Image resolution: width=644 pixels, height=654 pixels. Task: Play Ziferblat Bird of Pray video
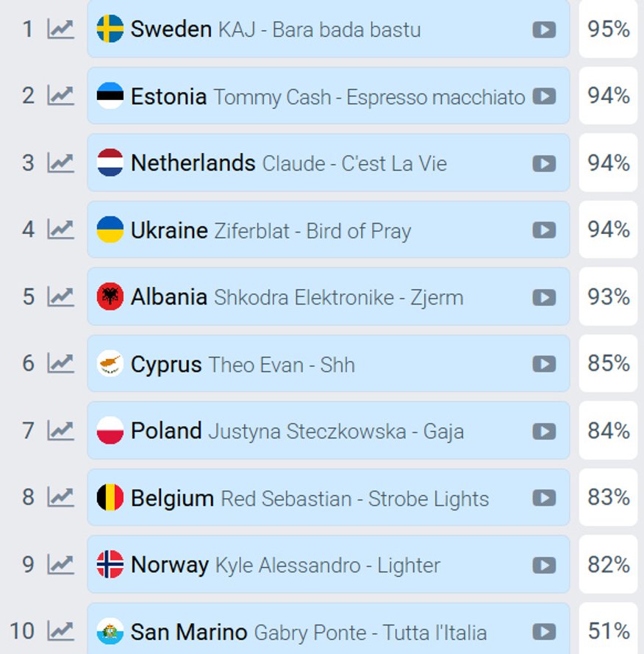pos(544,230)
